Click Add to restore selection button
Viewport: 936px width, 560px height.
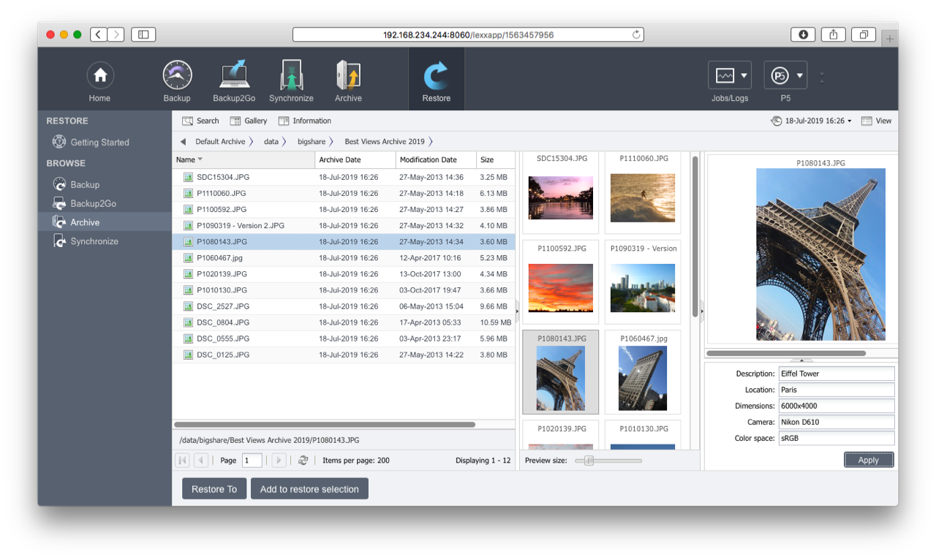[309, 489]
